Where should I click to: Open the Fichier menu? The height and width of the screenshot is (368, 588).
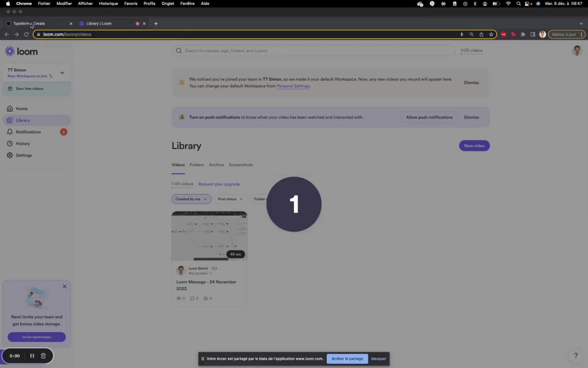tap(44, 4)
